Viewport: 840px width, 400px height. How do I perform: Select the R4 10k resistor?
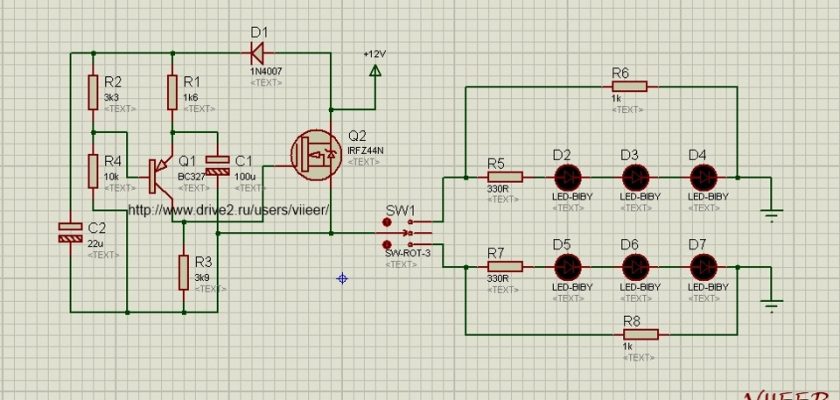pos(92,171)
